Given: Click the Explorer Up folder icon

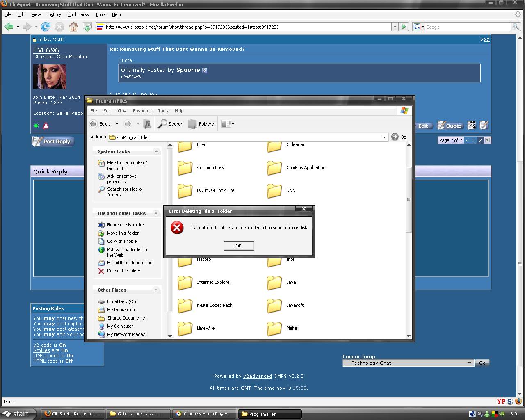Looking at the screenshot, I should 147,124.
